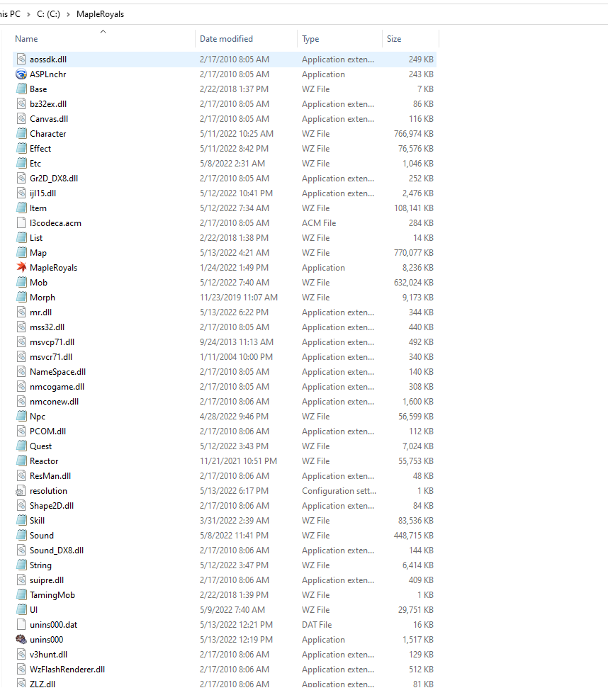Viewport: 608px width, 700px height.
Task: Expand the chevron after C: (C:) breadcrumb
Action: pos(68,14)
